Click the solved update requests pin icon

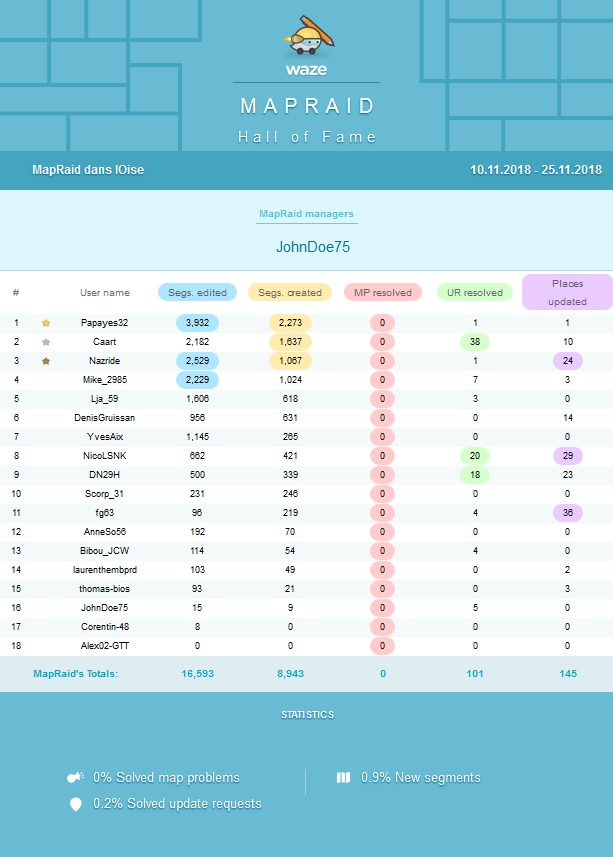(75, 804)
